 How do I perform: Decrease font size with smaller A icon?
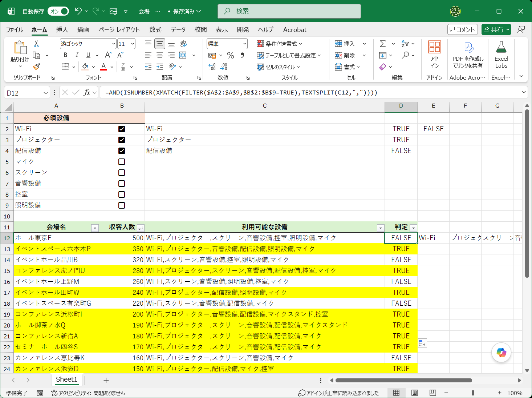(120, 55)
